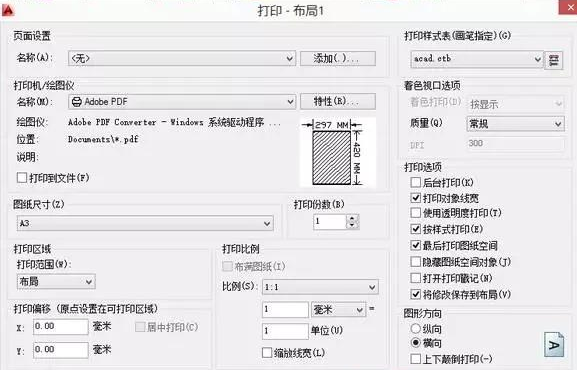Viewport: 577px width, 370px height.
Task: Click the 打印份数 copies number field
Action: pyautogui.click(x=330, y=222)
